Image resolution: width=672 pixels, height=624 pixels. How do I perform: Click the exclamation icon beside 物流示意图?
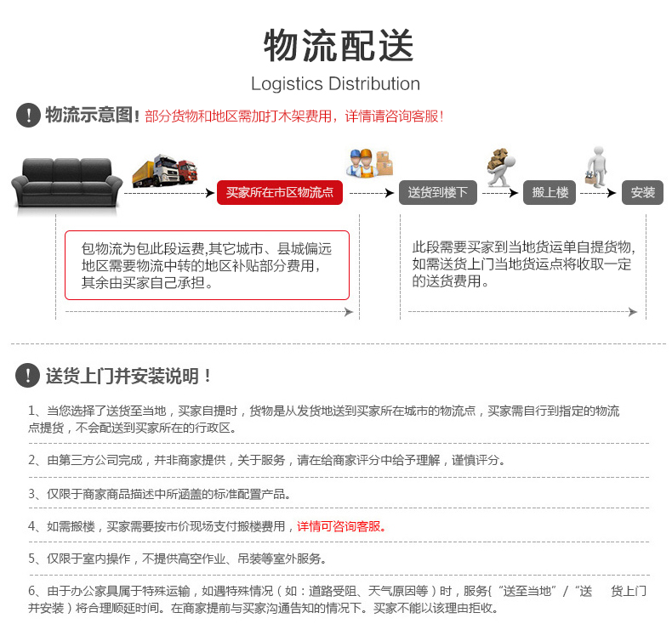[x=28, y=116]
